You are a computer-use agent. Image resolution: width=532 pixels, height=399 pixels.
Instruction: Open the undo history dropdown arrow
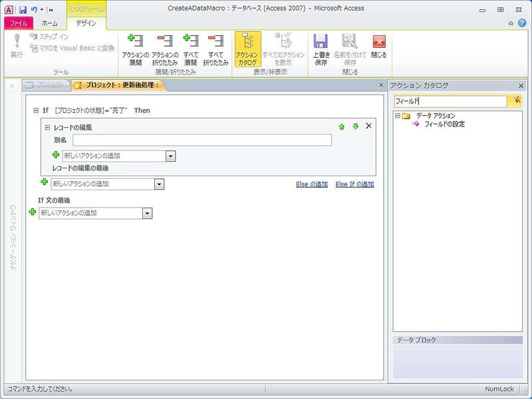pyautogui.click(x=42, y=10)
